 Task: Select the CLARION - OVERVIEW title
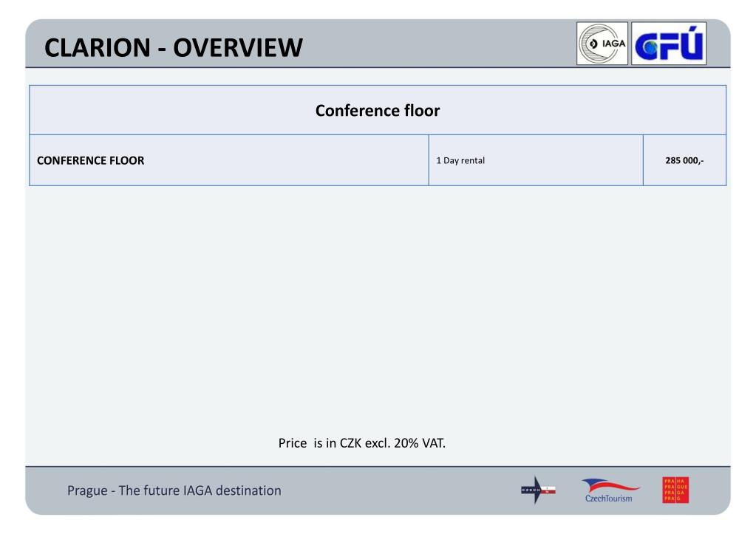point(174,48)
